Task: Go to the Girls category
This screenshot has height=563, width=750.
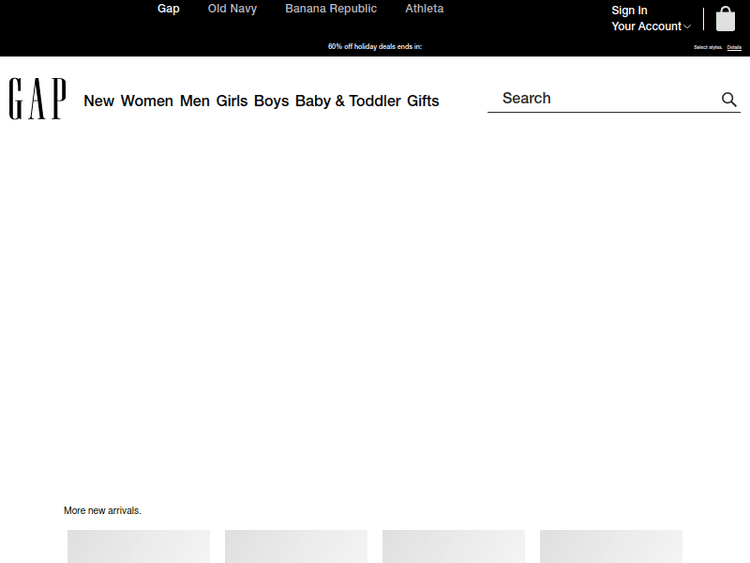Action: pos(232,101)
